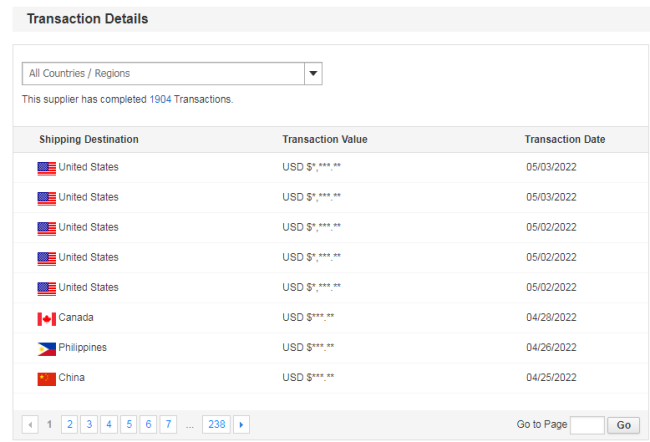Click the 1904 transactions link
650x442 pixels.
click(160, 100)
